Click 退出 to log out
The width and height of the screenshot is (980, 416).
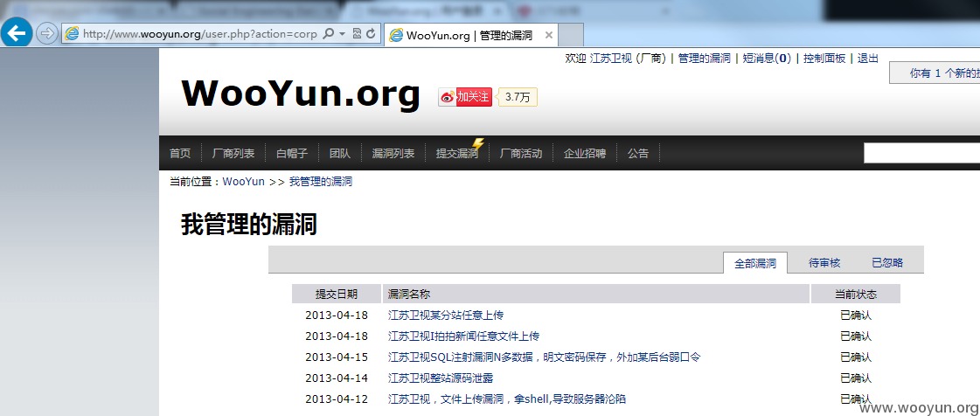[867, 58]
